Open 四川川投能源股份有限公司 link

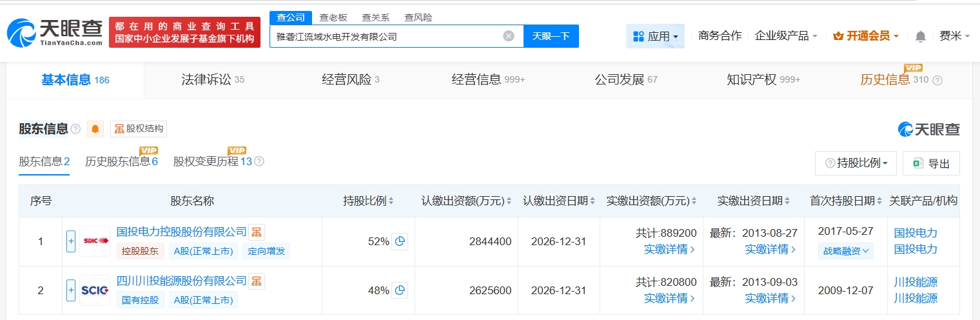pyautogui.click(x=182, y=281)
